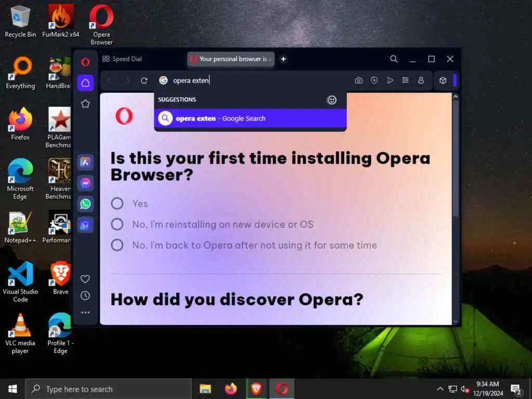Screen dimensions: 532x399
Task: Open the Aria AI icon in sidebar
Action: [x=85, y=163]
